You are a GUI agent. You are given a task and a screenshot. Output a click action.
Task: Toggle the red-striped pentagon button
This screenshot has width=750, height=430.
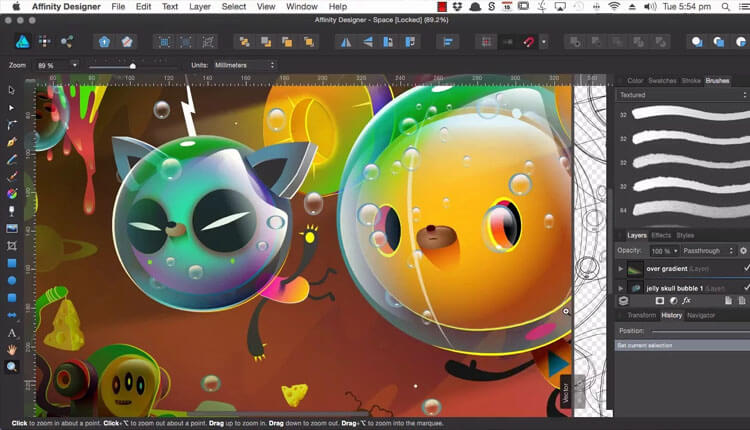click(127, 42)
